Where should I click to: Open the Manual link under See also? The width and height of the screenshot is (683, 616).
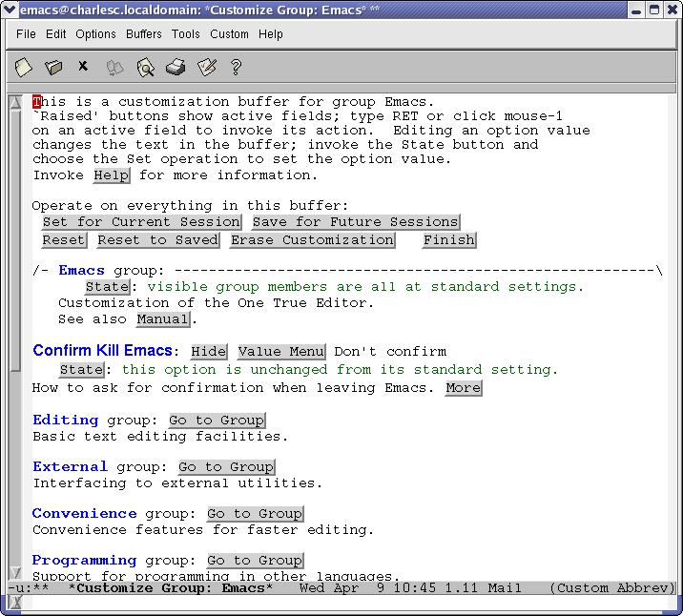(162, 320)
